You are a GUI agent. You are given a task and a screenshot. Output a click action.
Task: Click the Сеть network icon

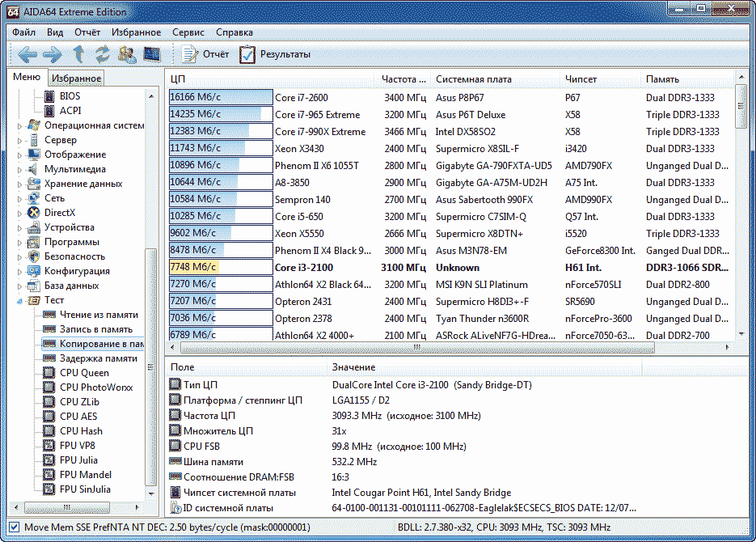(33, 197)
